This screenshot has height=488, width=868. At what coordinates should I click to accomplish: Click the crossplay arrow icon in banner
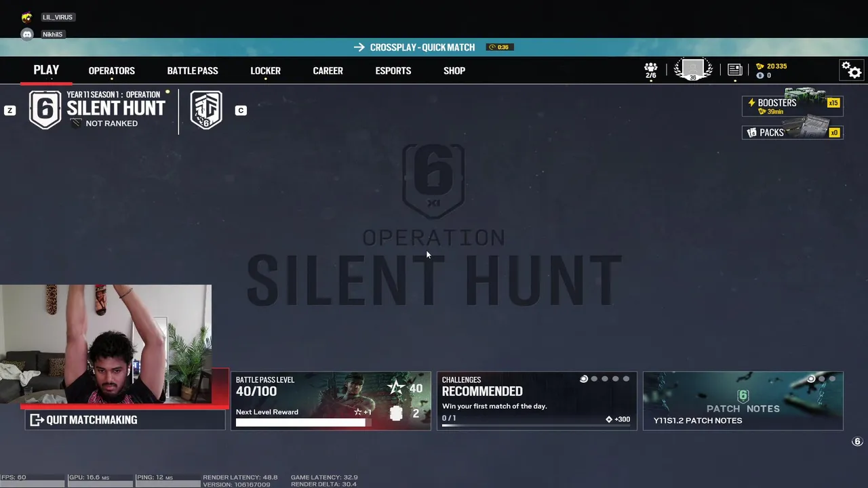(x=359, y=47)
